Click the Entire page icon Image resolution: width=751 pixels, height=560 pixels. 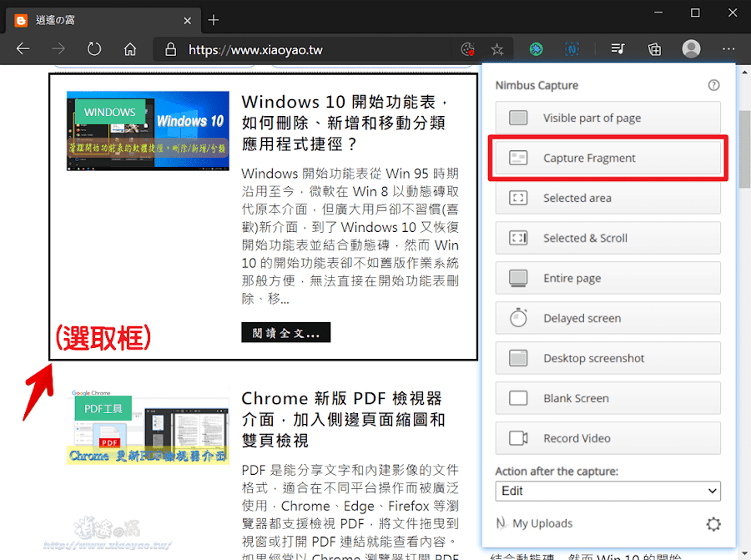click(x=518, y=278)
